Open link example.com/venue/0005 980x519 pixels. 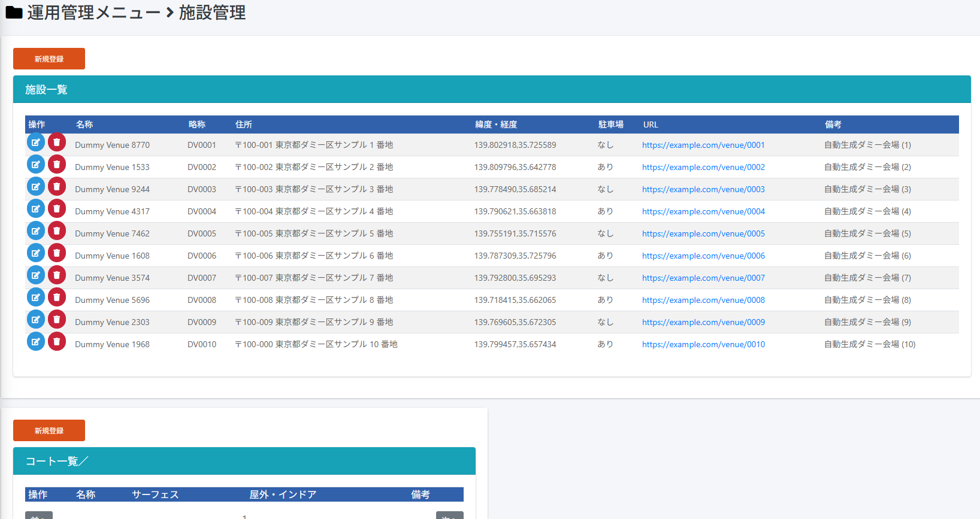click(703, 233)
